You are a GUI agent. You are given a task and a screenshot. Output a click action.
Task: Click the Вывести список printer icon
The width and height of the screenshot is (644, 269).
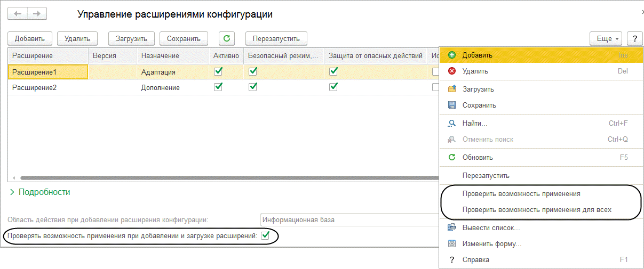[452, 228]
